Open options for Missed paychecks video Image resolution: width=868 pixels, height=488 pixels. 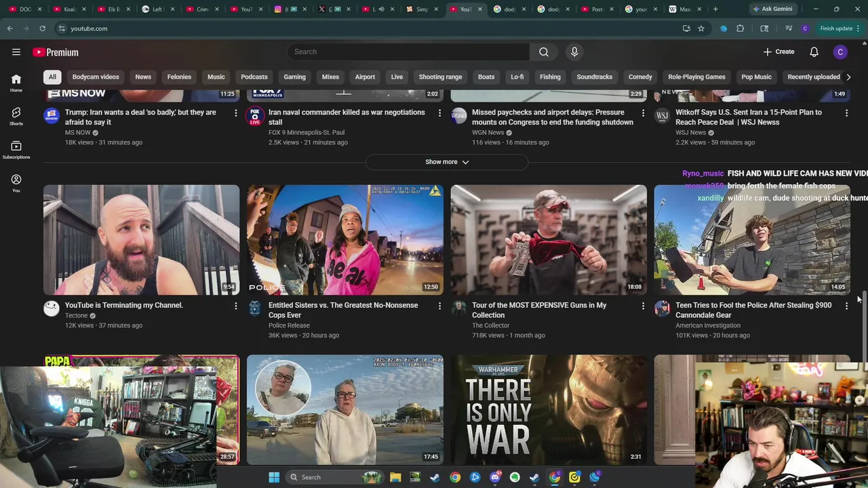643,113
